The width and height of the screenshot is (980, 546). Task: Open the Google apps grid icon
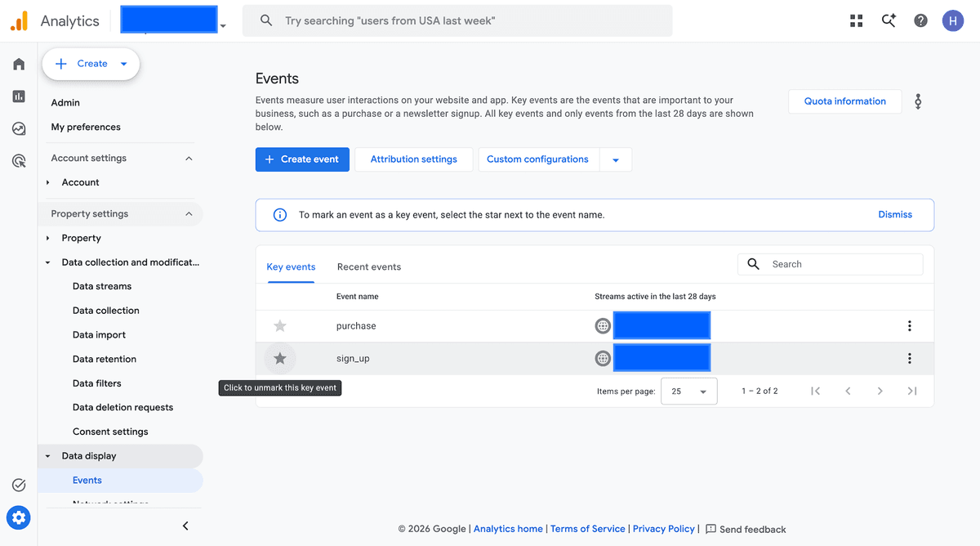(856, 20)
